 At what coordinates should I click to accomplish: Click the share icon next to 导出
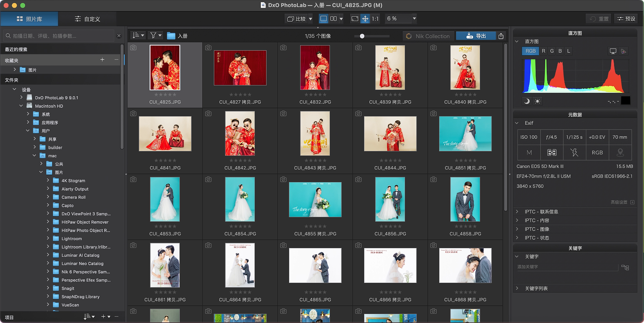(x=501, y=36)
